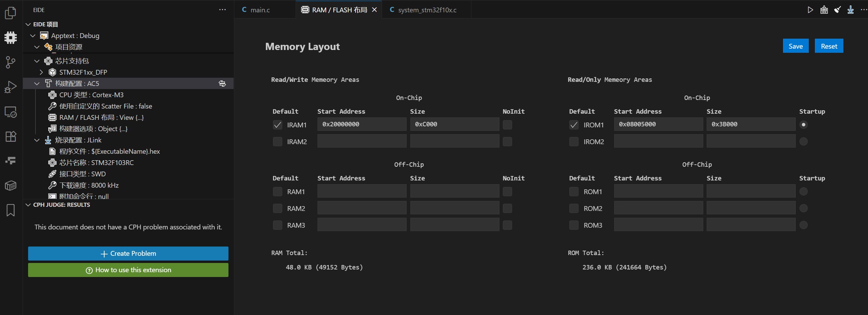Select 芯片名称 : STM32F103RC item
The width and height of the screenshot is (868, 315).
128,163
